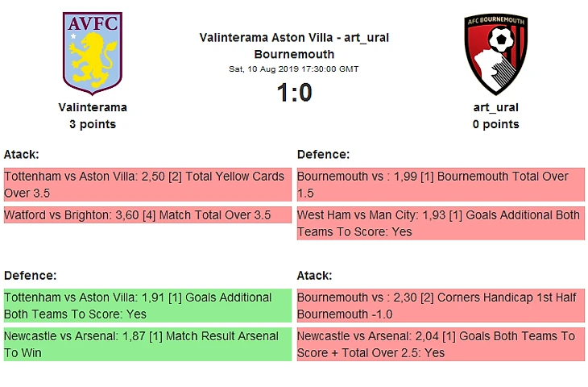Click the AFC Bournemouth club crest
Screen dimensions: 588x387
[495, 55]
